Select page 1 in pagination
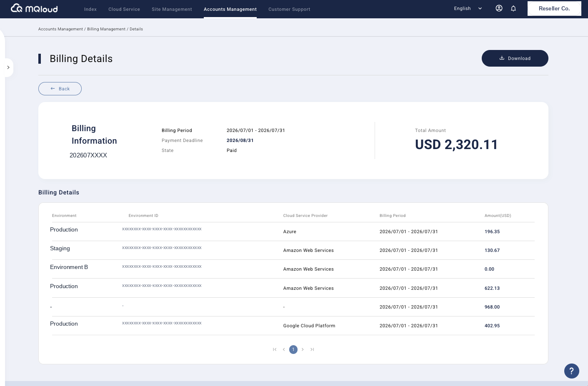588x386 pixels. [x=293, y=349]
